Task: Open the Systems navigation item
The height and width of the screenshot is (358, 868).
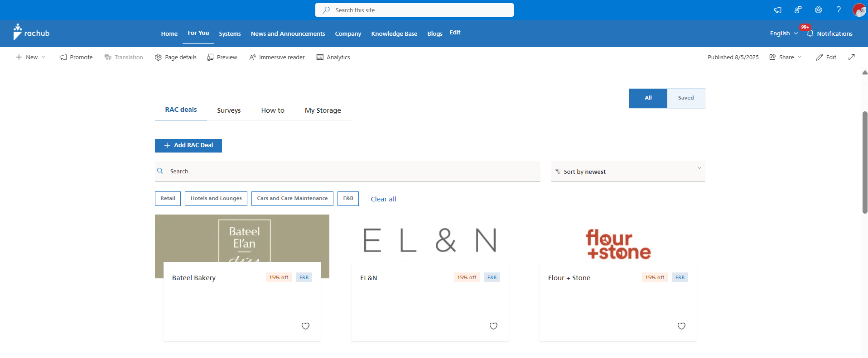Action: point(230,34)
